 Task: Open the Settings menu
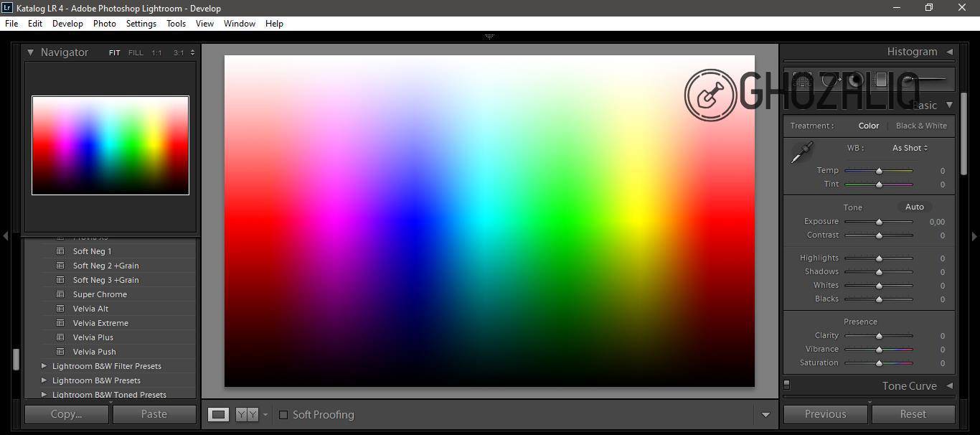[141, 23]
